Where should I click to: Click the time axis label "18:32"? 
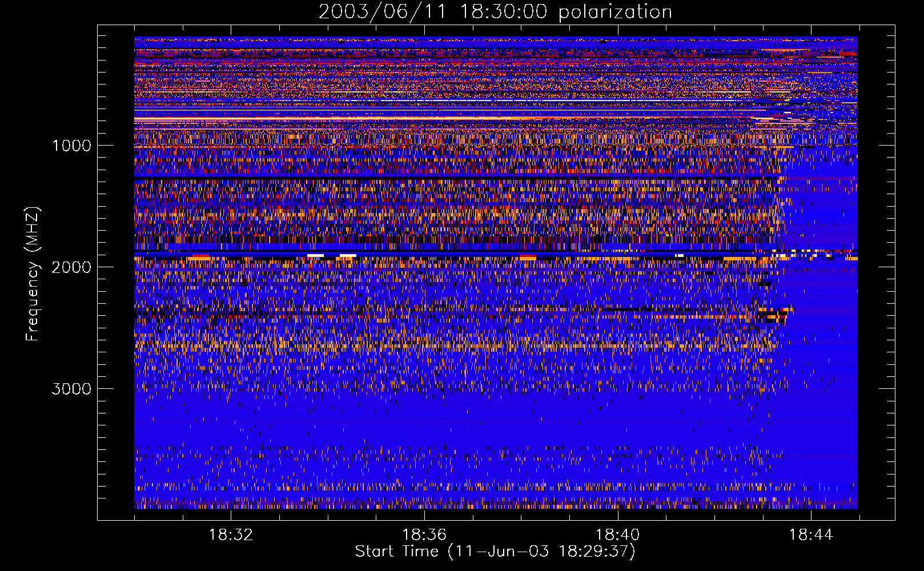coord(231,535)
